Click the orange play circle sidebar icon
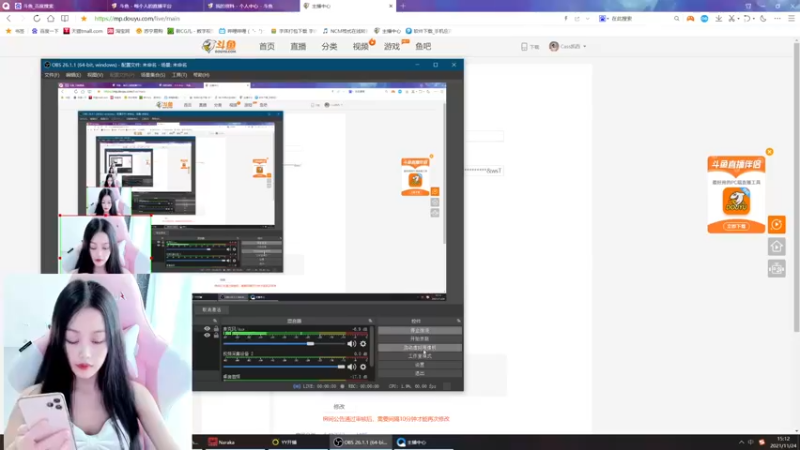Screen dimensions: 800x450 (x=777, y=224)
